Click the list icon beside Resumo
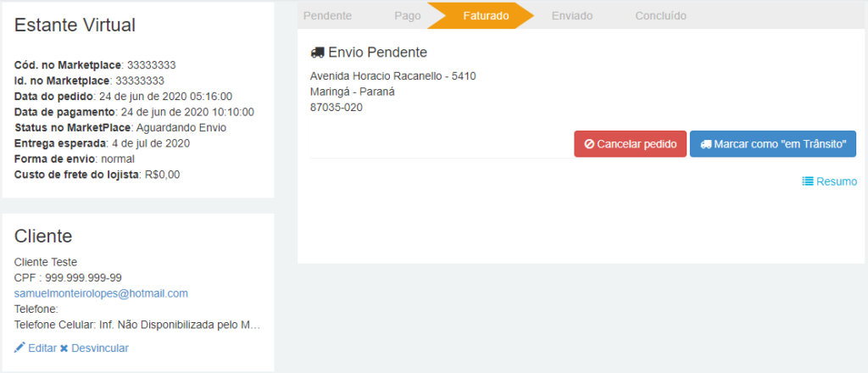Image resolution: width=868 pixels, height=373 pixels. pyautogui.click(x=808, y=181)
